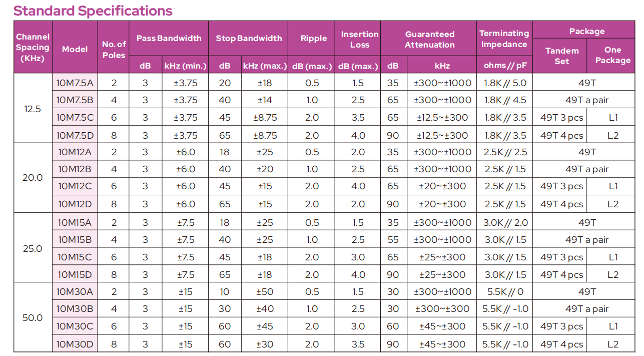This screenshot has width=644, height=356.
Task: Click the Ripple column header
Action: pos(314,39)
